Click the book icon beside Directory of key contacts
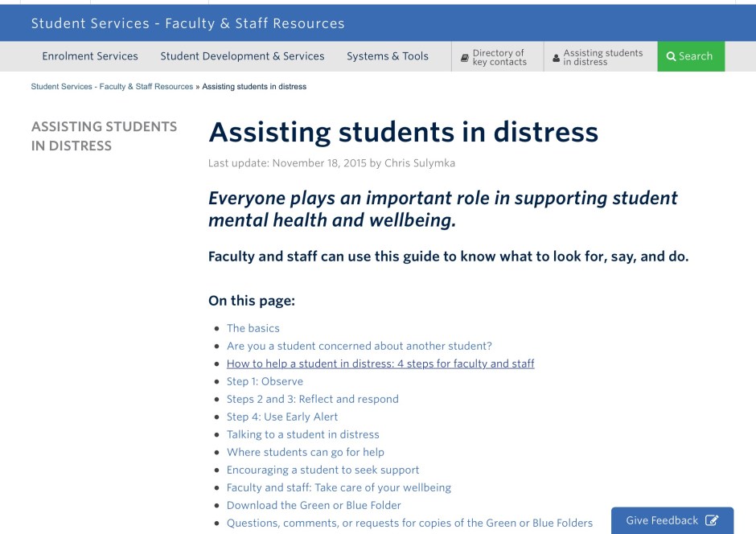The height and width of the screenshot is (534, 756). (465, 58)
